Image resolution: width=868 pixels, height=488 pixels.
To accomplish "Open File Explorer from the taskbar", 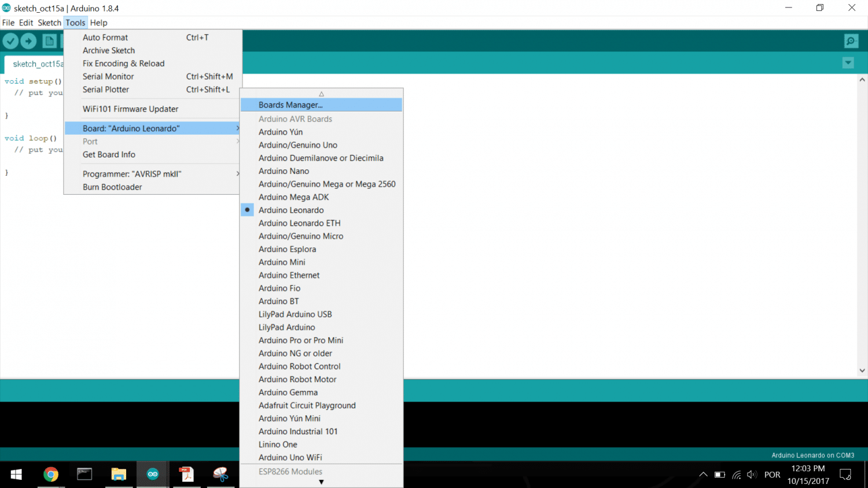I will tap(119, 475).
